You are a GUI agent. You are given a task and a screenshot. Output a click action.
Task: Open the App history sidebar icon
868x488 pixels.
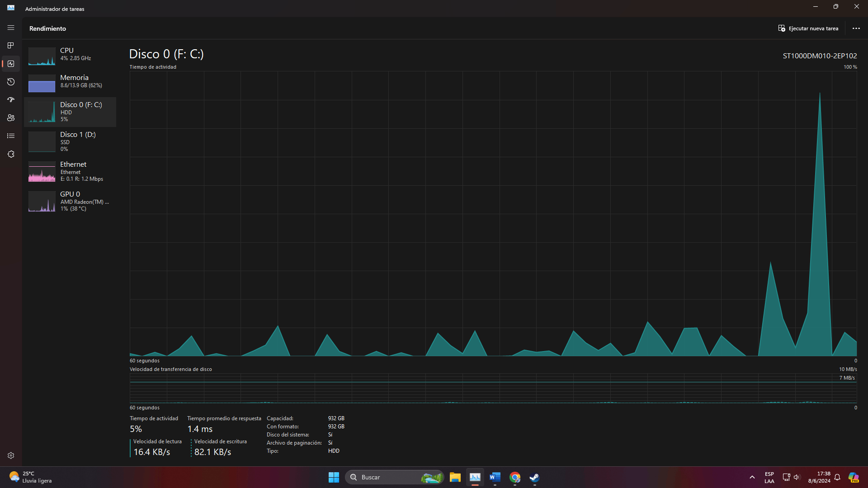pos(11,82)
